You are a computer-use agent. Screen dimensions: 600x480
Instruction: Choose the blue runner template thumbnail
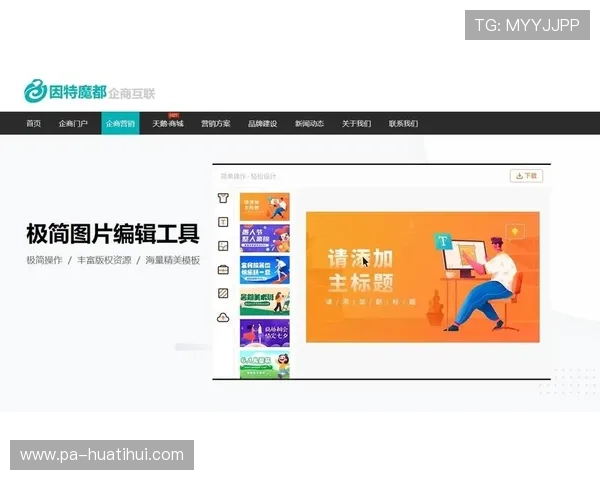click(x=265, y=270)
